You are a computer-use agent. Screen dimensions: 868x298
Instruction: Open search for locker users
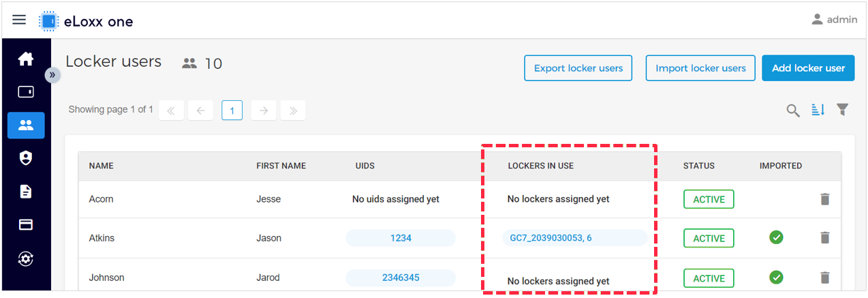[x=793, y=110]
